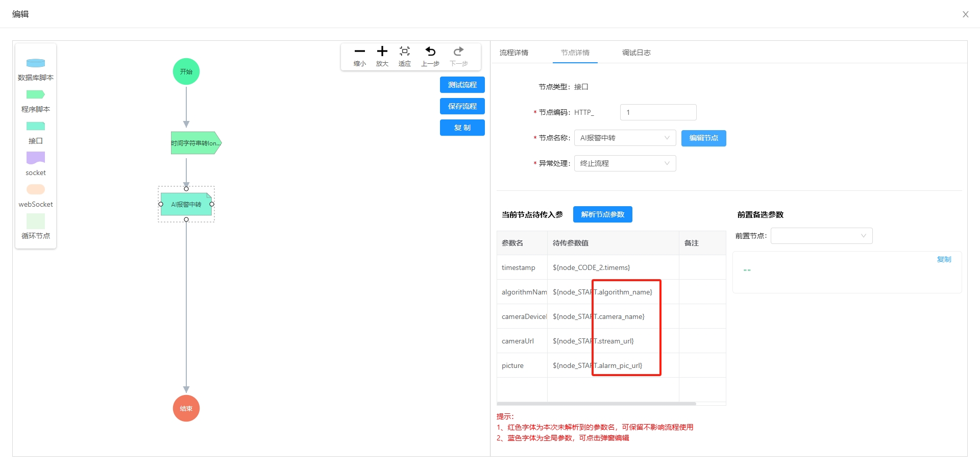Click the bottom anchor of AI报警中转 node
The width and height of the screenshot is (980, 469).
186,219
